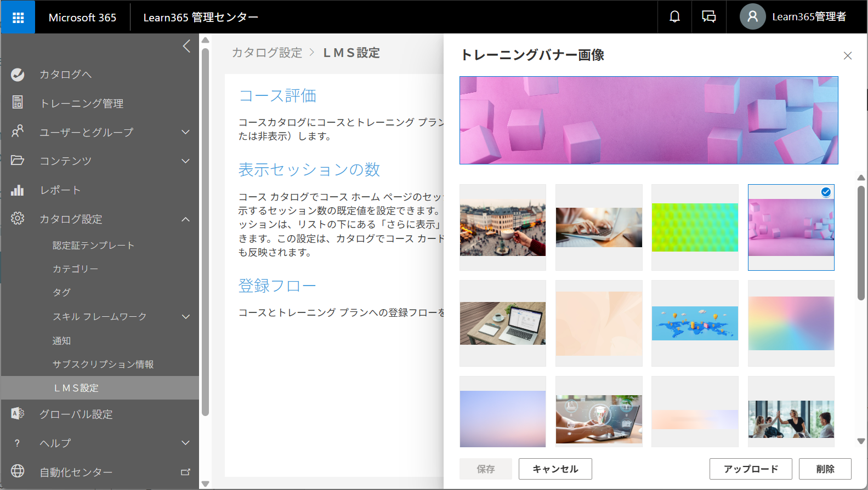Open 通知 submenu item

pyautogui.click(x=62, y=340)
